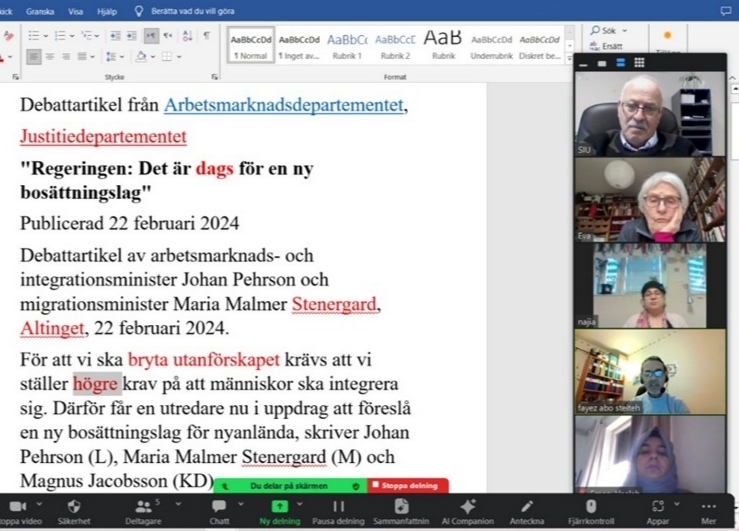Select Eva participant video thumbnail
Image resolution: width=739 pixels, height=531 pixels.
(x=650, y=200)
